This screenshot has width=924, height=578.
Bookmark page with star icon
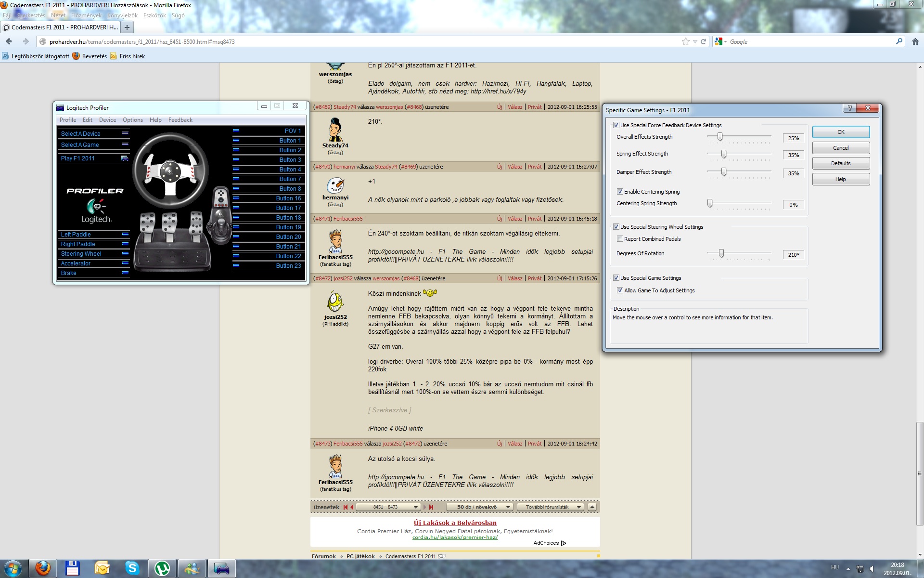[x=685, y=41]
